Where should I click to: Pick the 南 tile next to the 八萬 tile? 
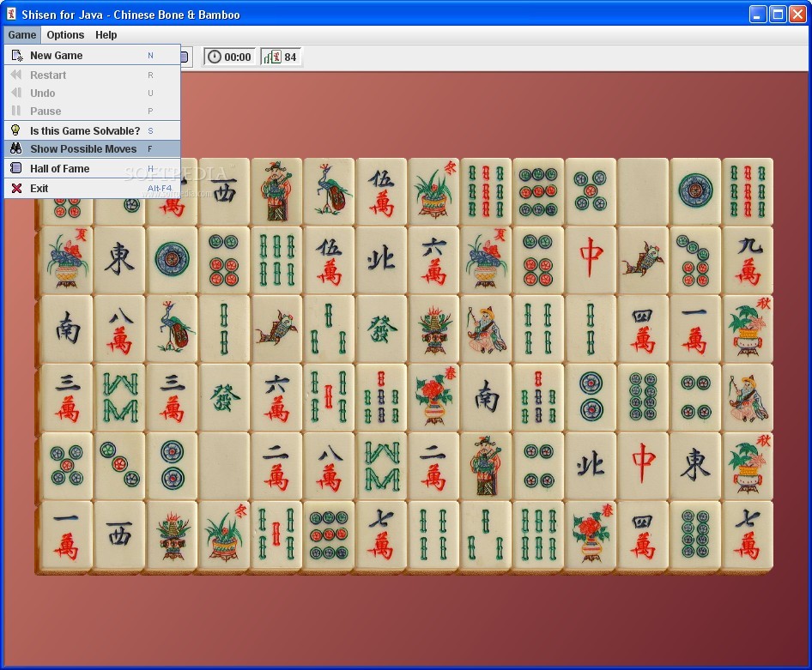coord(67,329)
